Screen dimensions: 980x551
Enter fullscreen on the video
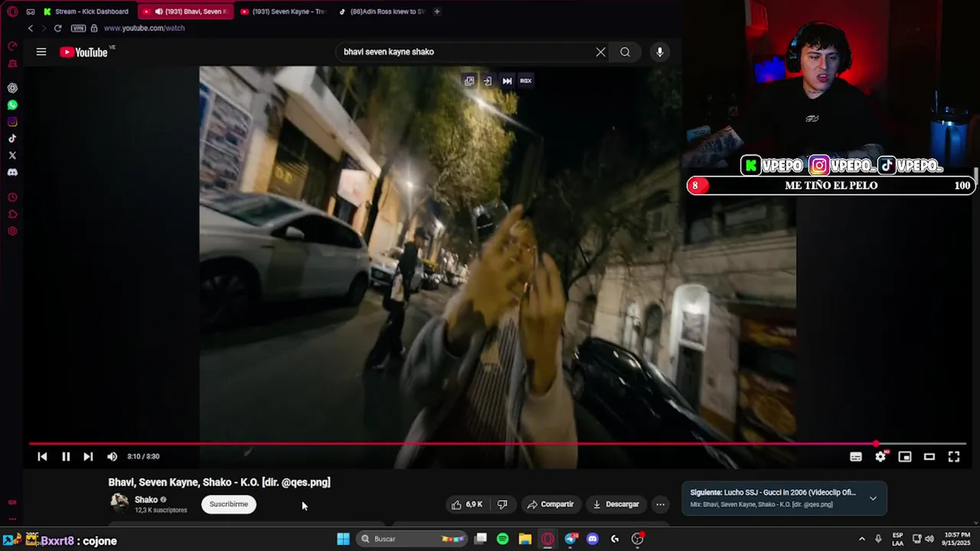point(954,457)
